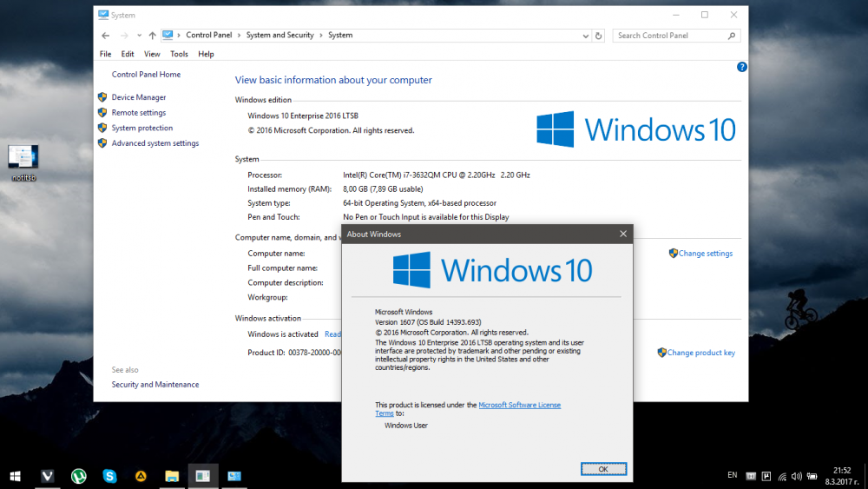Click the shield icon beside System protection
Viewport: 868px width, 489px height.
(x=102, y=128)
